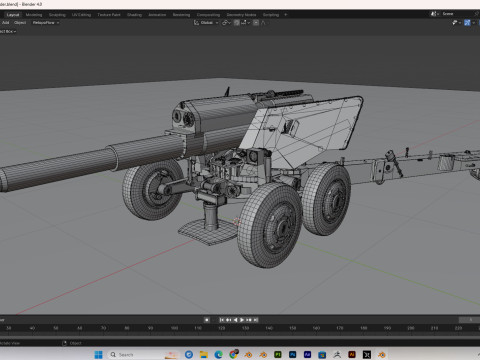The width and height of the screenshot is (480, 360).
Task: Toggle auto keying record button
Action: 207,320
